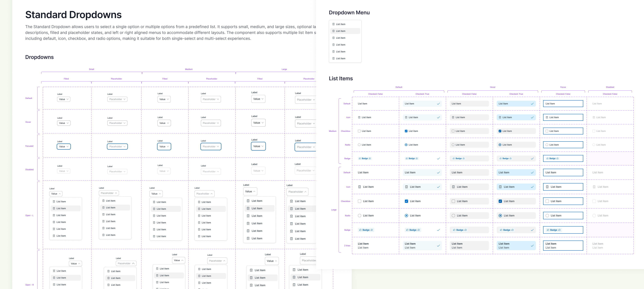644x289 pixels.
Task: Click document icon of highlighted item in Small Filled Open - L menu
Action: [x=54, y=208]
